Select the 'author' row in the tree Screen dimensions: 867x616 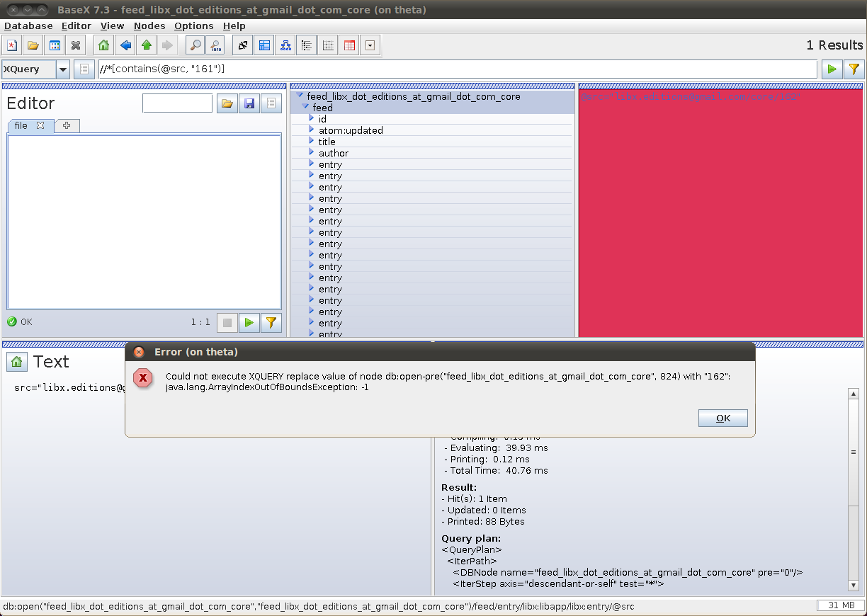click(433, 153)
